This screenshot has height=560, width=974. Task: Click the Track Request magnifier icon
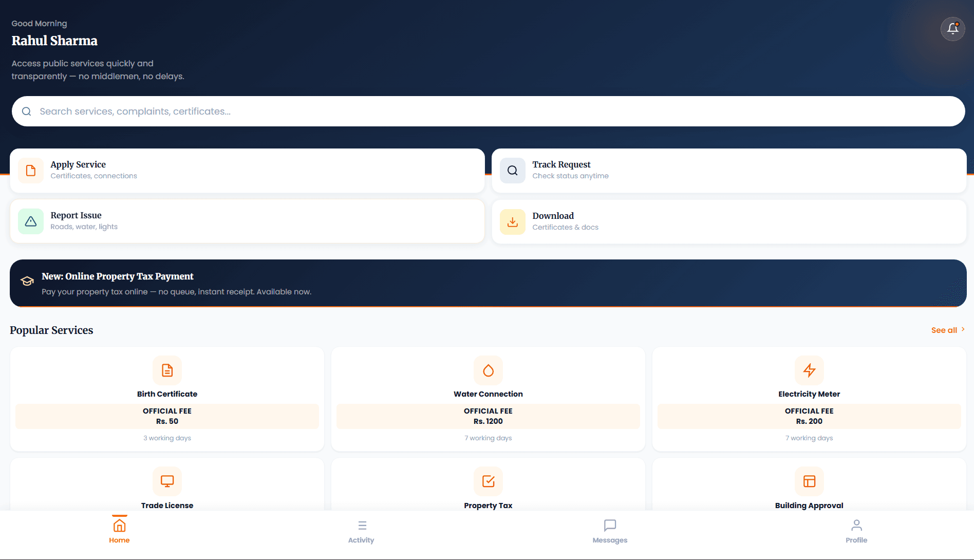click(513, 171)
